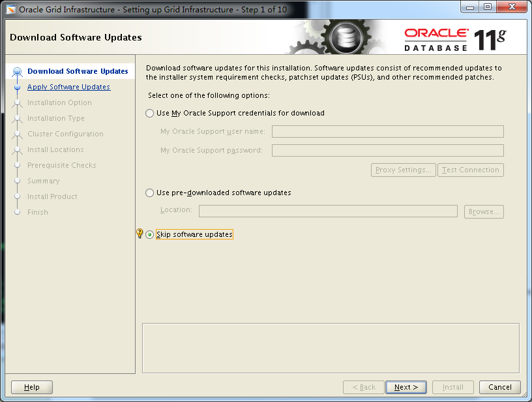Minimize the installer window

tap(470, 7)
